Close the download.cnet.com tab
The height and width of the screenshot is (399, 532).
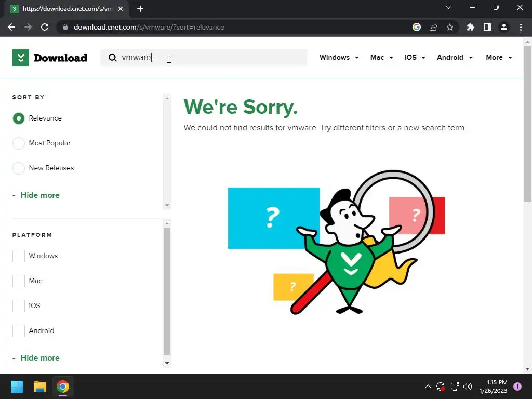121,9
